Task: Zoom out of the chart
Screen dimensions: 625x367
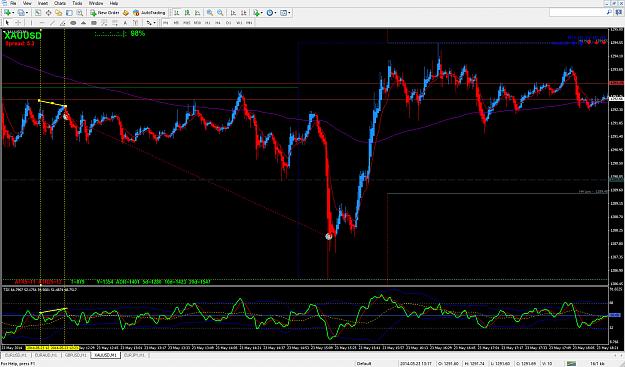Action: [x=220, y=13]
